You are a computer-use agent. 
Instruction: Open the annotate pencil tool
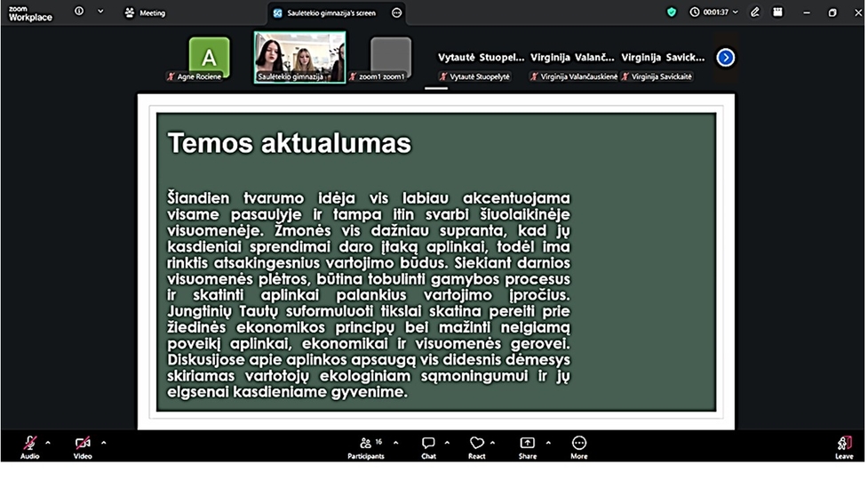(x=754, y=12)
